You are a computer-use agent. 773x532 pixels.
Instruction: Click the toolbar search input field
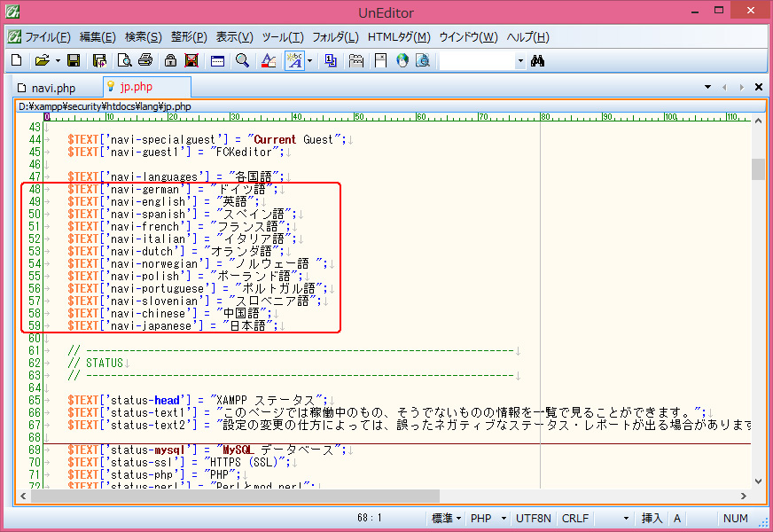coord(477,60)
